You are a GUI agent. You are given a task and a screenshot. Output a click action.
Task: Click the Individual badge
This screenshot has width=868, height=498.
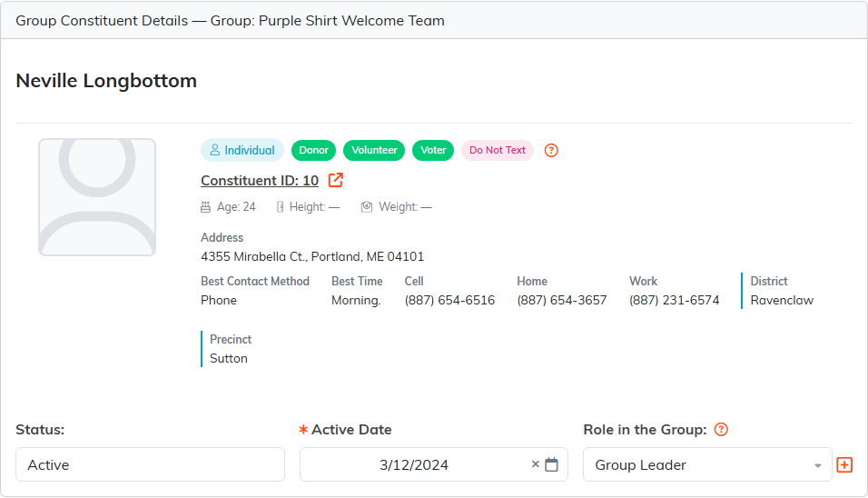[242, 150]
